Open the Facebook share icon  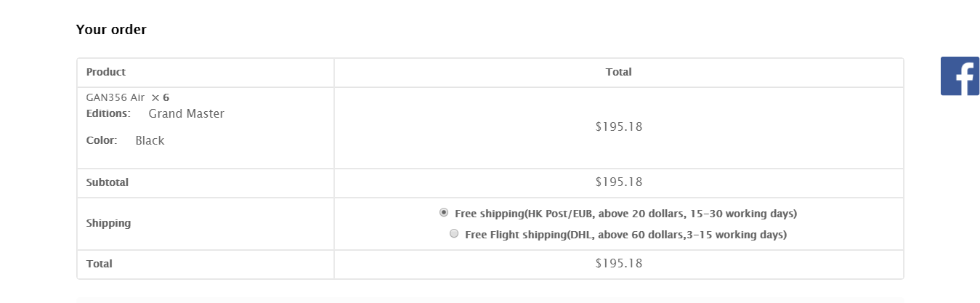[960, 76]
